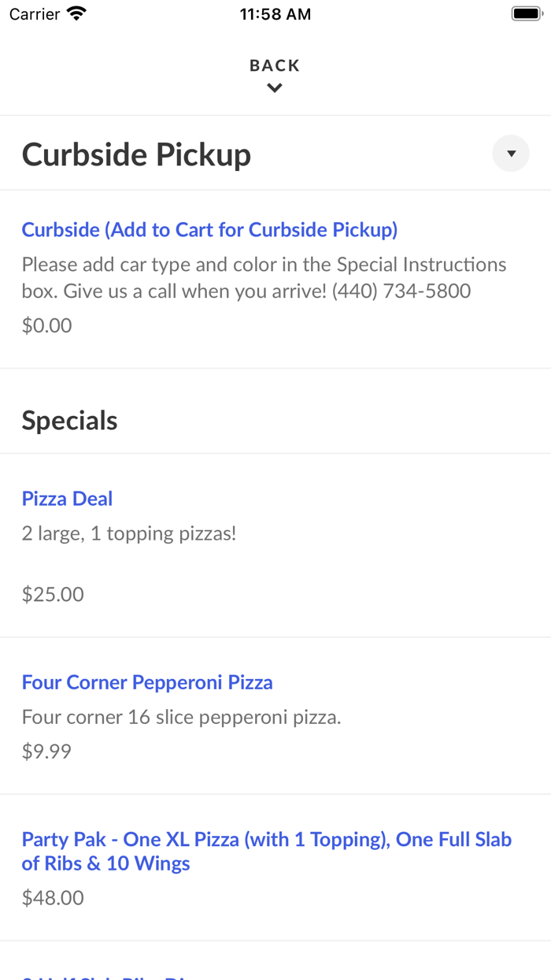
Task: Tap the $25.00 price for Pizza Deal
Action: tap(52, 593)
